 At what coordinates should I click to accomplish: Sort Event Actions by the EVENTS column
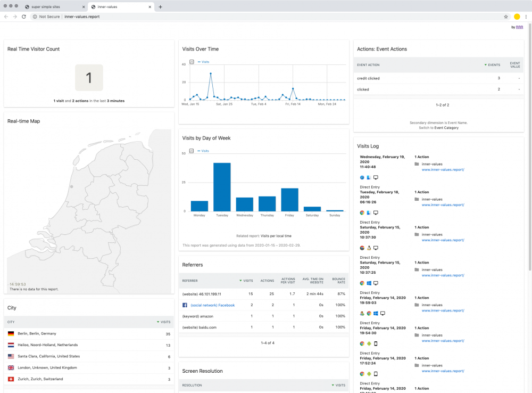pos(492,65)
